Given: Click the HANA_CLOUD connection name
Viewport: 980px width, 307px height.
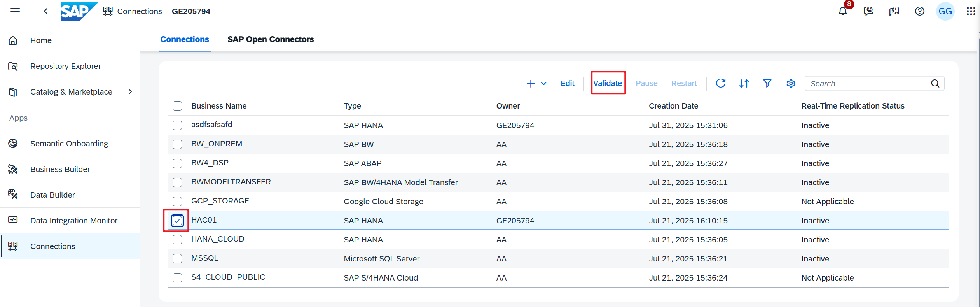Looking at the screenshot, I should click(x=218, y=239).
